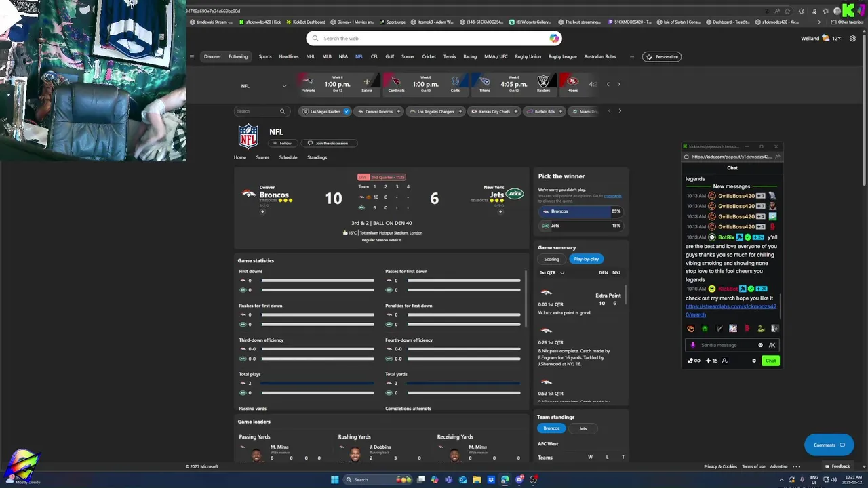868x488 pixels.
Task: Open the Schedule tab
Action: [x=288, y=157]
